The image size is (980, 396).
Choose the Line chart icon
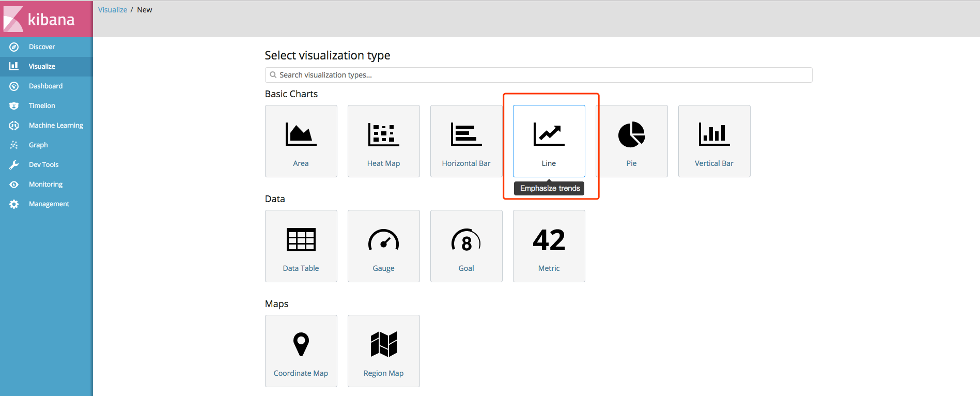[x=549, y=134]
